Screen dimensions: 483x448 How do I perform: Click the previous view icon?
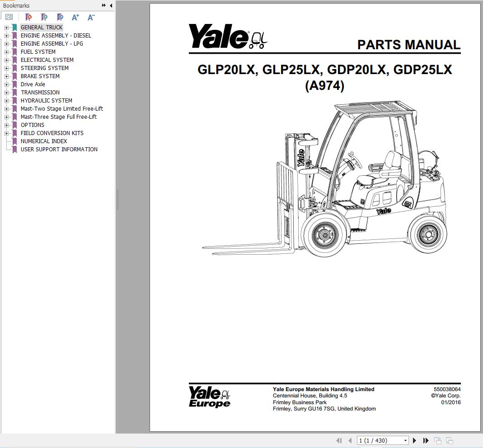[x=437, y=440]
